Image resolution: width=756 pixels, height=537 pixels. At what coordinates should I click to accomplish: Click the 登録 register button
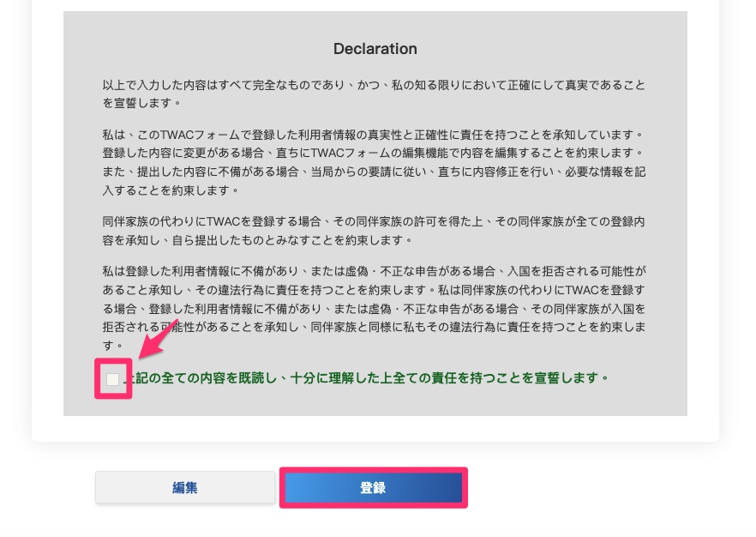click(373, 487)
